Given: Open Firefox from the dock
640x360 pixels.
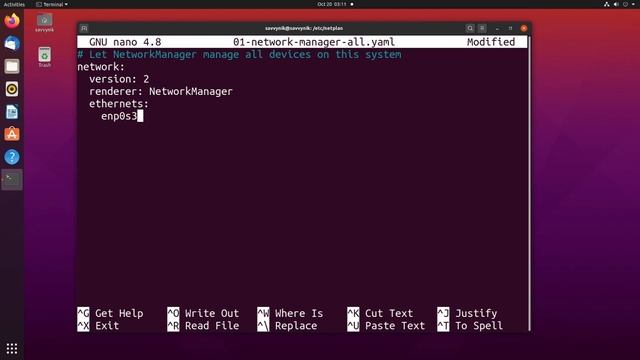Looking at the screenshot, I should 12,20.
